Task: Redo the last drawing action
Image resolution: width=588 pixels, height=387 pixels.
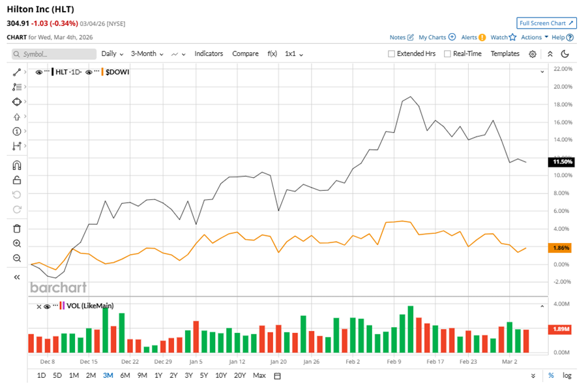Action: [x=17, y=209]
